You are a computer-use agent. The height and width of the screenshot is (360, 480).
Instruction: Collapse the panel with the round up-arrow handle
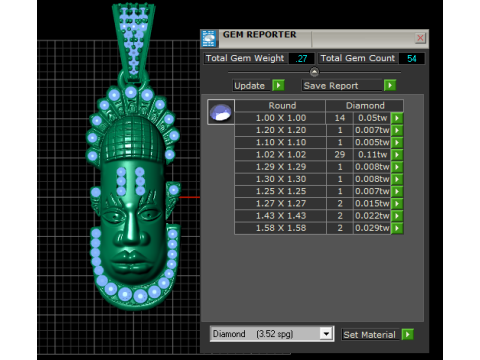(314, 72)
